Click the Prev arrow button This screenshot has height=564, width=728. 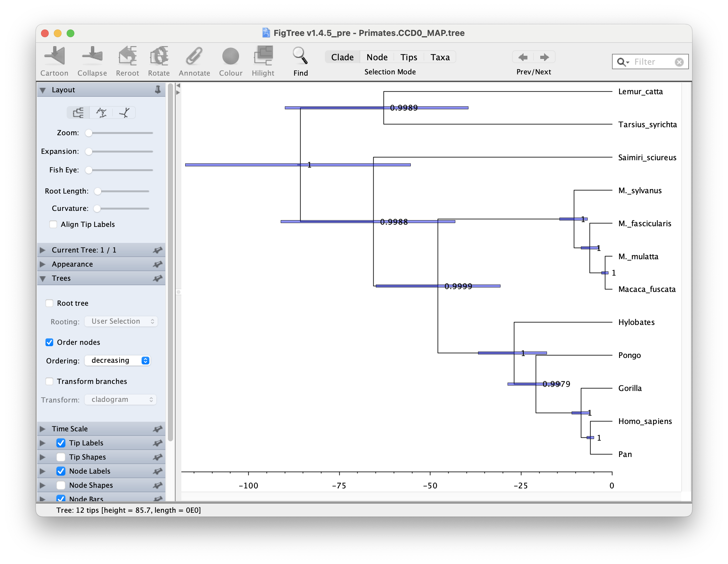(x=523, y=57)
